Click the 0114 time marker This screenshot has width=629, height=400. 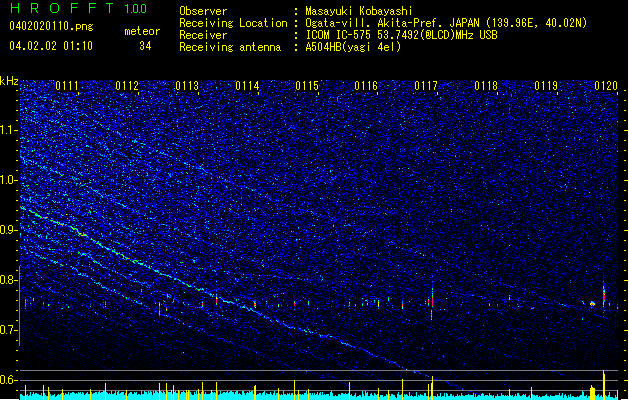coord(247,86)
